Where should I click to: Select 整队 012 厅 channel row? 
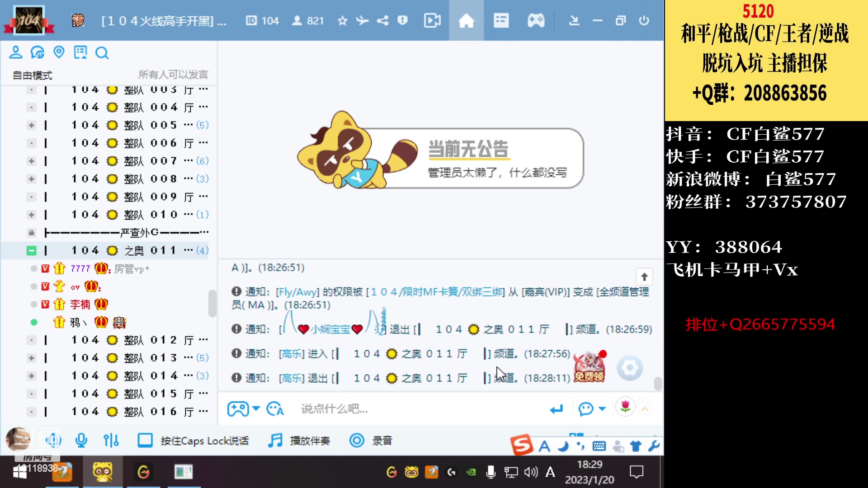point(108,340)
